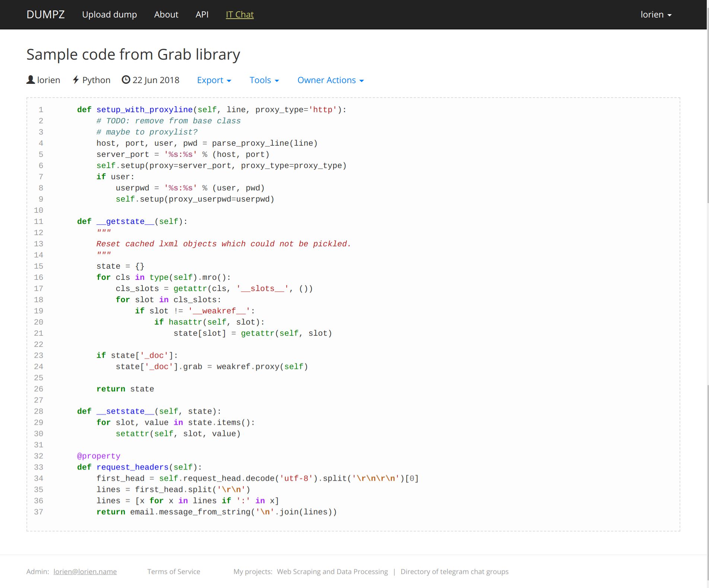Open the API page from navbar
709x588 pixels.
tap(202, 15)
